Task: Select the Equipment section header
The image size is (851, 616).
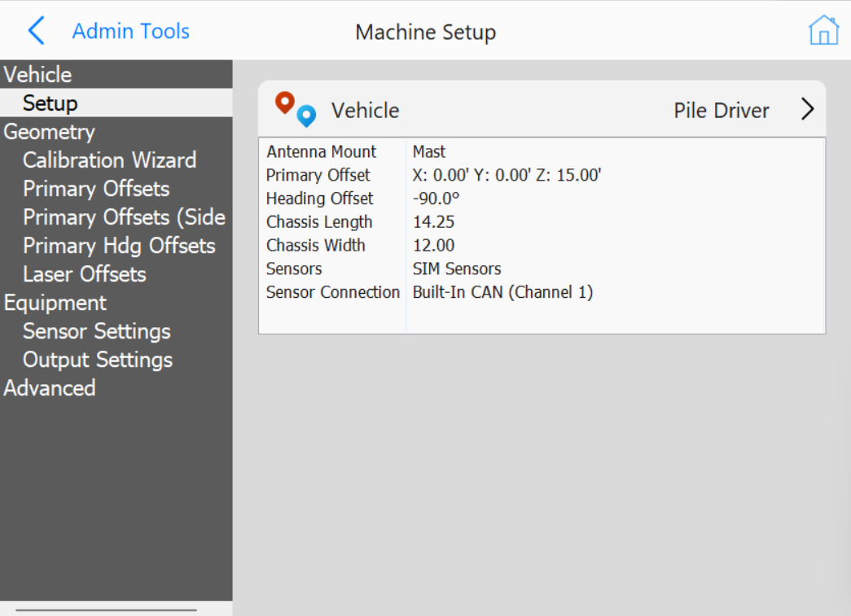Action: [116, 304]
